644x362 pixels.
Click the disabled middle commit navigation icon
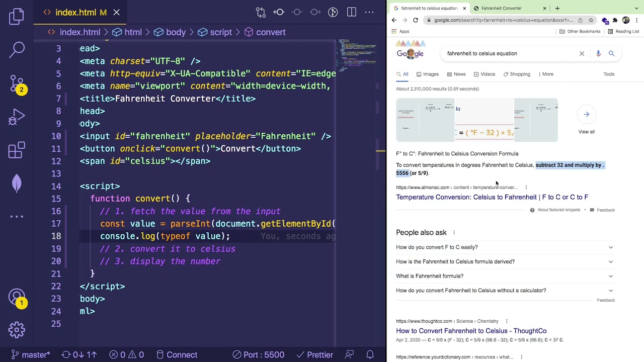click(297, 12)
